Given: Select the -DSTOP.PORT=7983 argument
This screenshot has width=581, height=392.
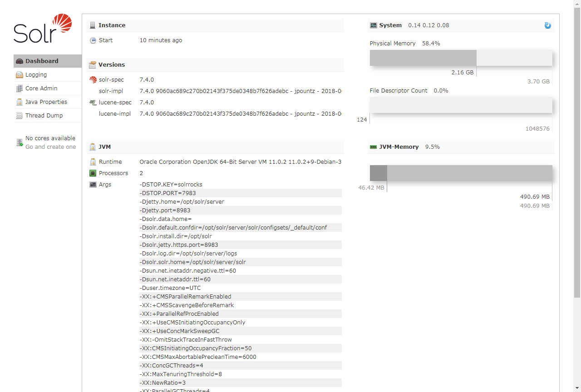Looking at the screenshot, I should (x=168, y=193).
